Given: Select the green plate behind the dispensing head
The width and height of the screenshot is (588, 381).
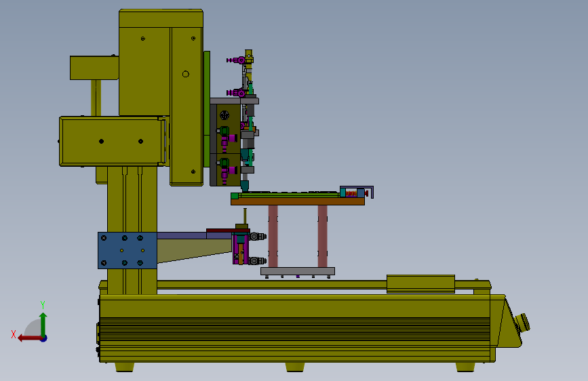Looking at the screenshot, I should click(x=207, y=108).
